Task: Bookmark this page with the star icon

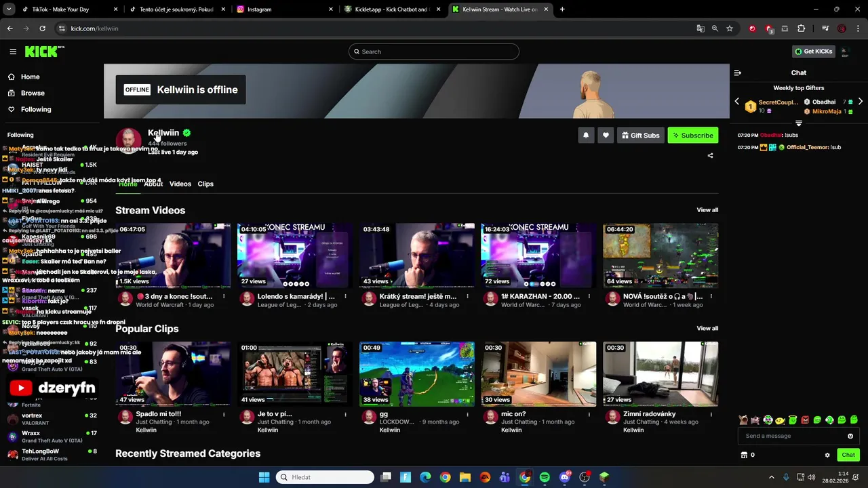Action: (x=730, y=28)
